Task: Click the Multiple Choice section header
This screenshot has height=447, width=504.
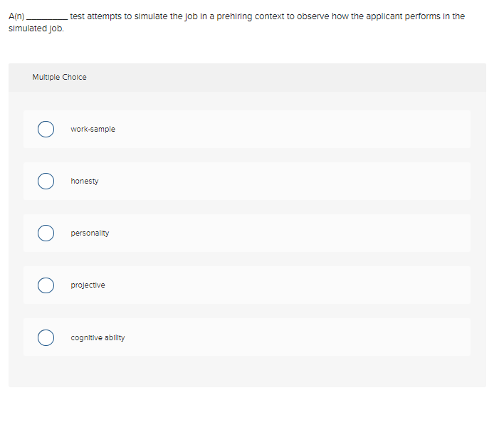Action: pos(60,77)
